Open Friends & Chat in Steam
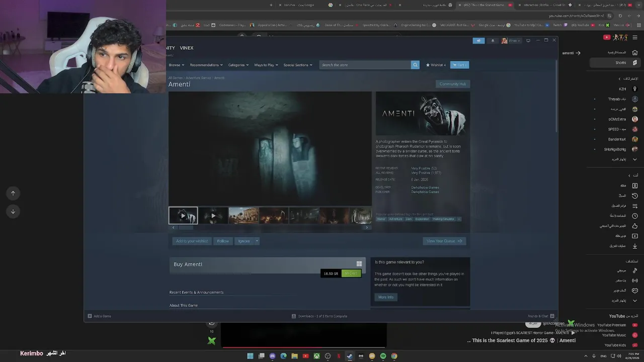This screenshot has width=644, height=362. [540, 316]
